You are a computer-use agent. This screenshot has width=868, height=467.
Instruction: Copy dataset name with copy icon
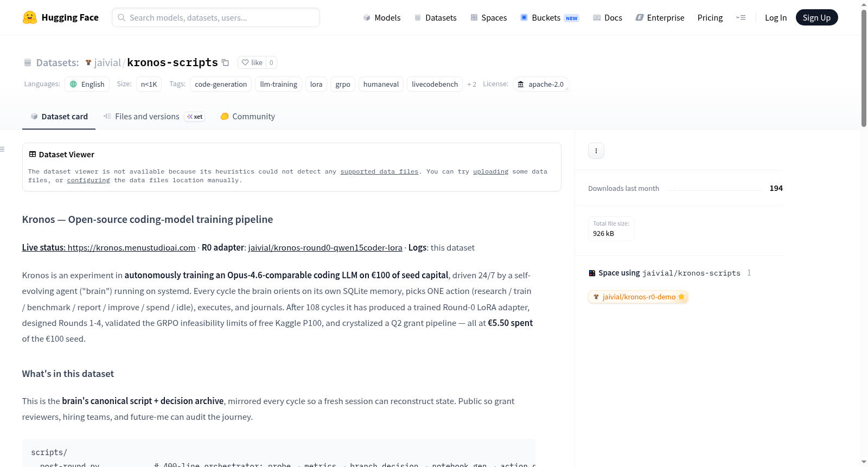[x=226, y=62]
